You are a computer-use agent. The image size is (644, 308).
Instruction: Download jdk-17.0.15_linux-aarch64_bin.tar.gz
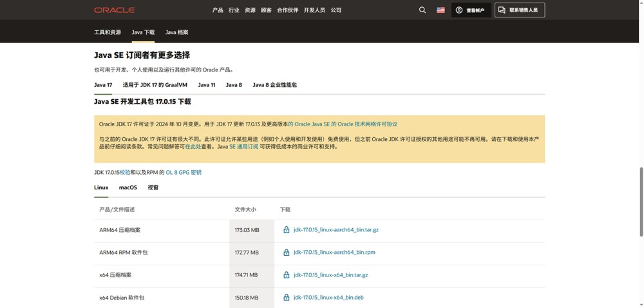[x=336, y=230]
